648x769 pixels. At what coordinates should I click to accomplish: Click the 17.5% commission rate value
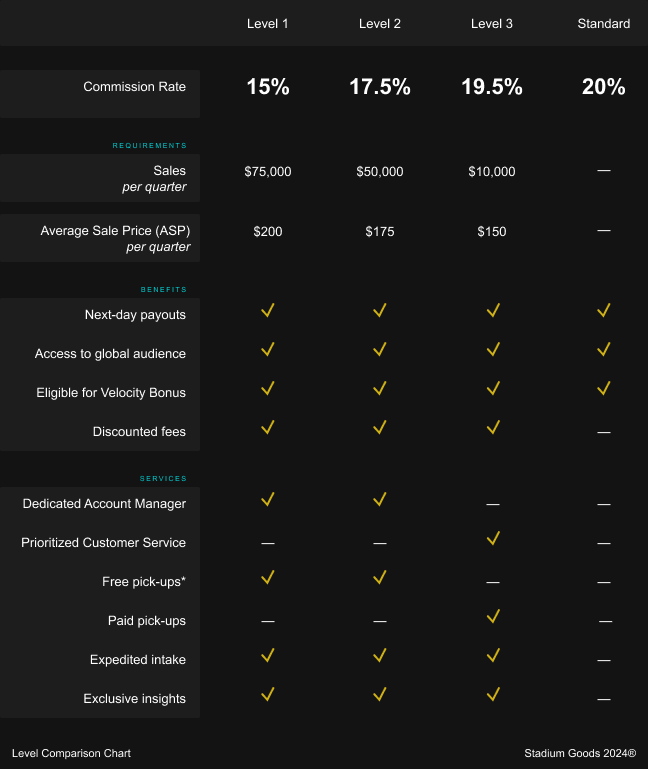[x=380, y=87]
